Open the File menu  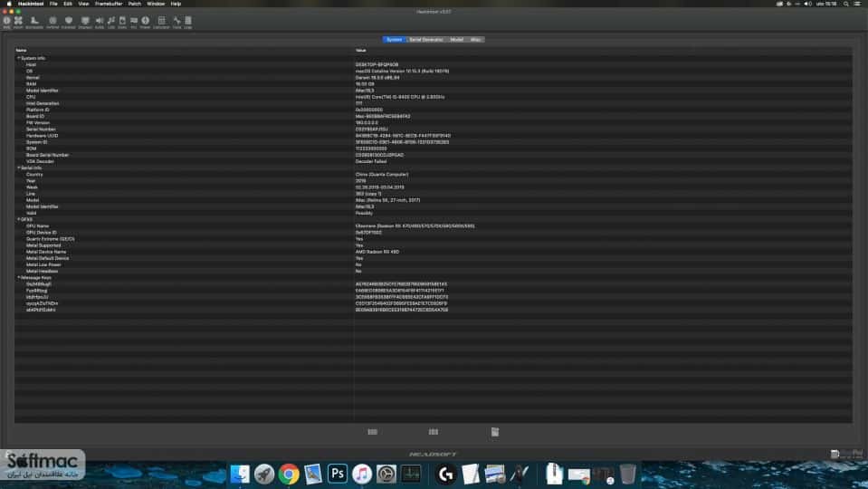click(53, 4)
